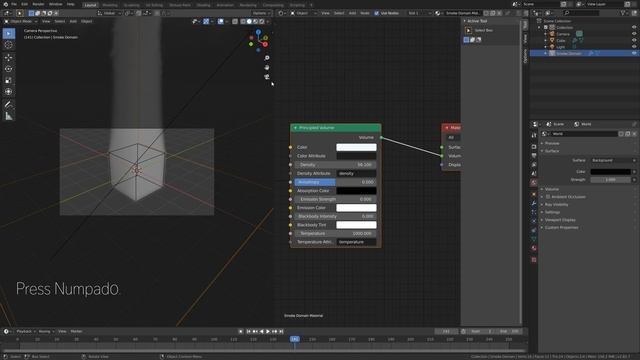Expand the Custom Properties panel

(x=561, y=228)
